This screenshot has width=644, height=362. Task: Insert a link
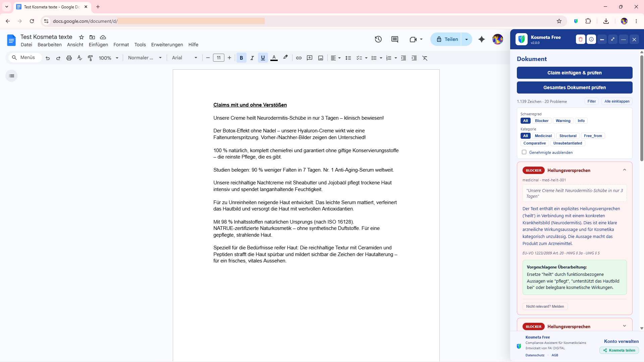coord(299,58)
